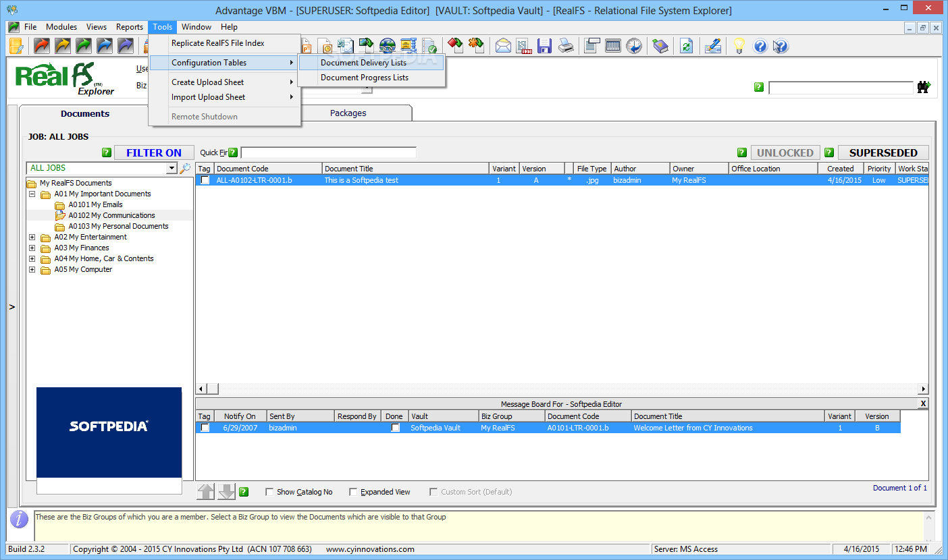The width and height of the screenshot is (948, 560).
Task: Click the red diamond with green arrow icon
Action: tap(456, 46)
